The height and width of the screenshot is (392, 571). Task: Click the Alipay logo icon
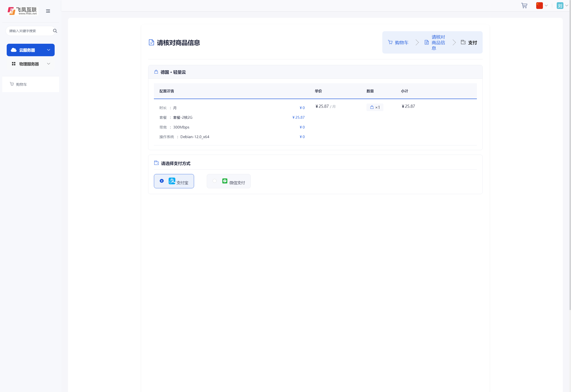pos(172,181)
